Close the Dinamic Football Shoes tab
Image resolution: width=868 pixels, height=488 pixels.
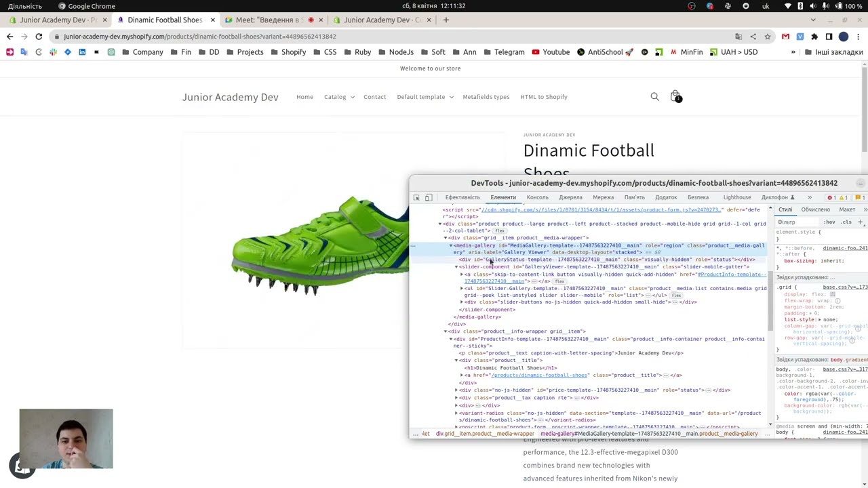(212, 20)
